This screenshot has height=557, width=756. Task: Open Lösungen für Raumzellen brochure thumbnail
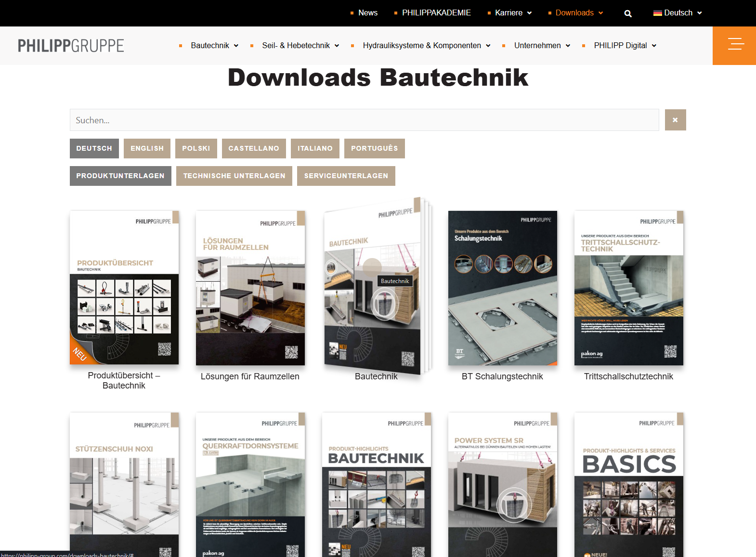[x=250, y=288]
